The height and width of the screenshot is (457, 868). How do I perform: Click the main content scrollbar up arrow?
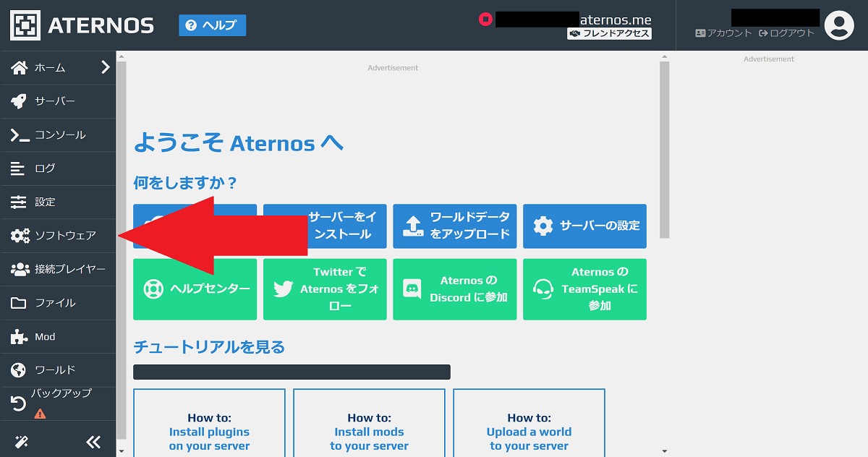(x=665, y=56)
